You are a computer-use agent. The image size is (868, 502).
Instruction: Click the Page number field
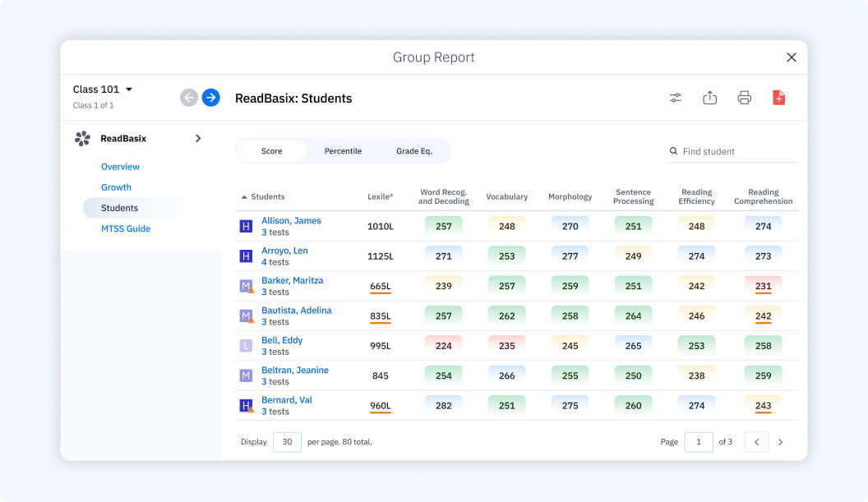(699, 442)
